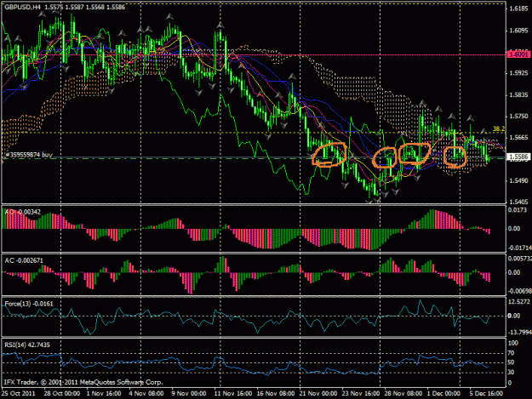The width and height of the screenshot is (532, 399).
Task: Click the 1.5750 price scale value
Action: click(518, 117)
